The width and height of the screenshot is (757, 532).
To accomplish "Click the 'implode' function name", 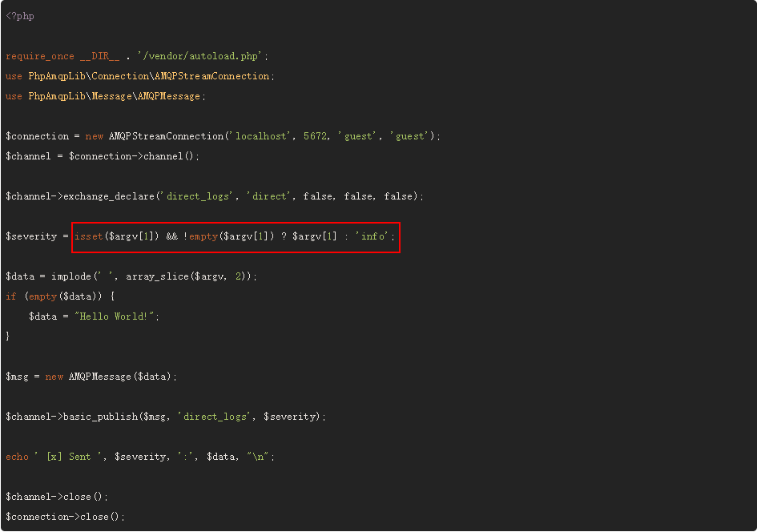I will coord(71,276).
